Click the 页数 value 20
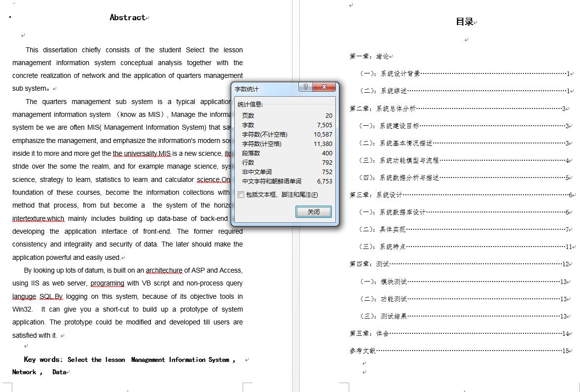 [x=328, y=116]
